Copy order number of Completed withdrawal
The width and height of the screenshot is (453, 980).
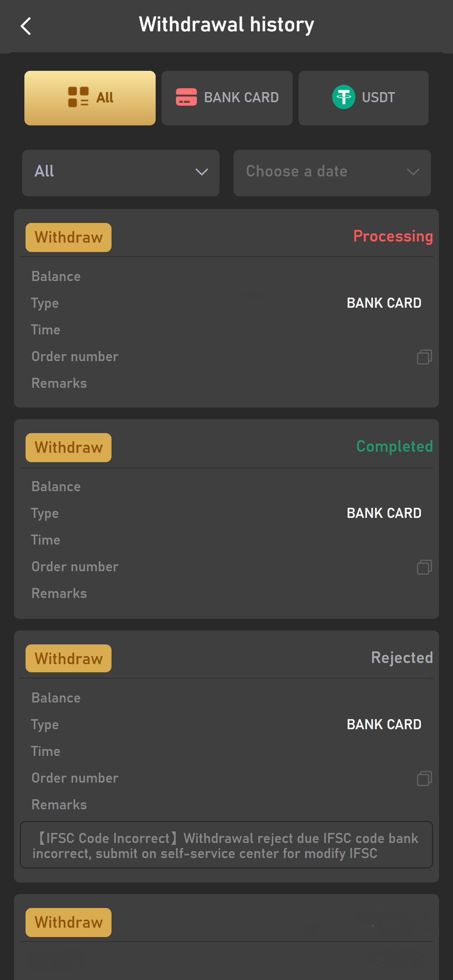(x=424, y=567)
